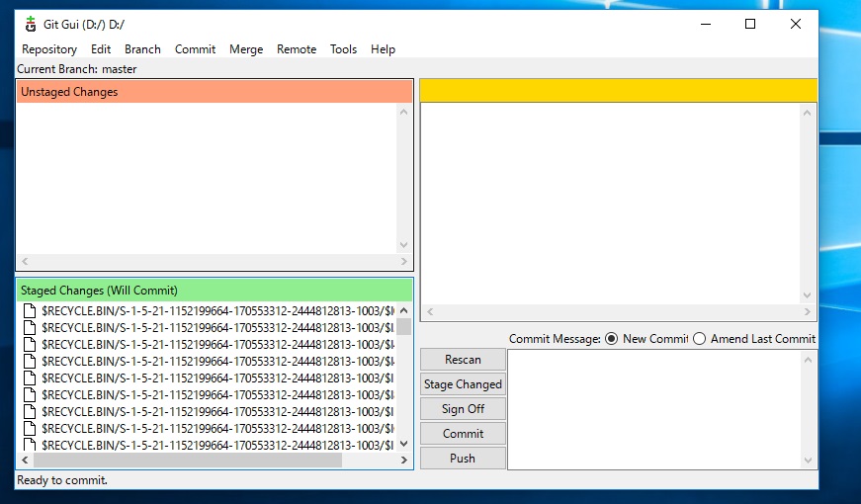Click the up arrow of commit message scrollbar
Image resolution: width=861 pixels, height=504 pixels.
tap(808, 360)
